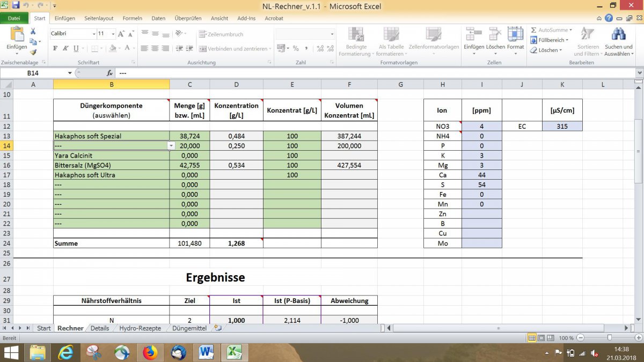Click the Save icon in the quick access toolbar

(16, 5)
